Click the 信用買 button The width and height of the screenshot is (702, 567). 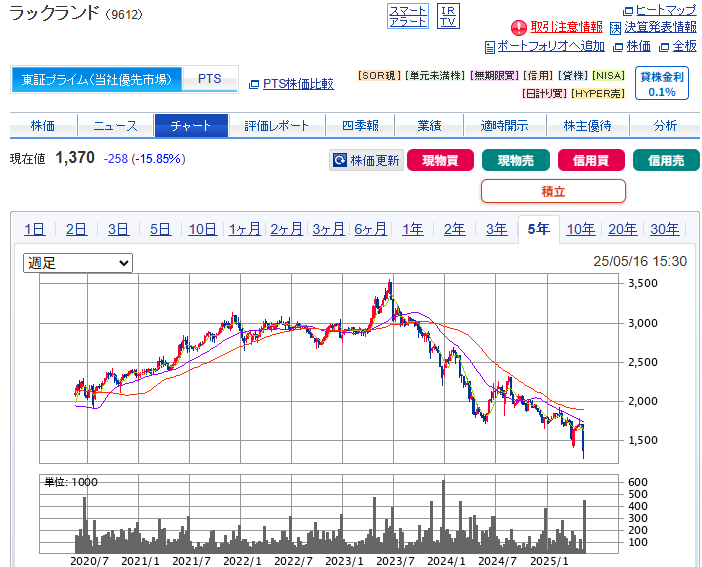pos(591,160)
